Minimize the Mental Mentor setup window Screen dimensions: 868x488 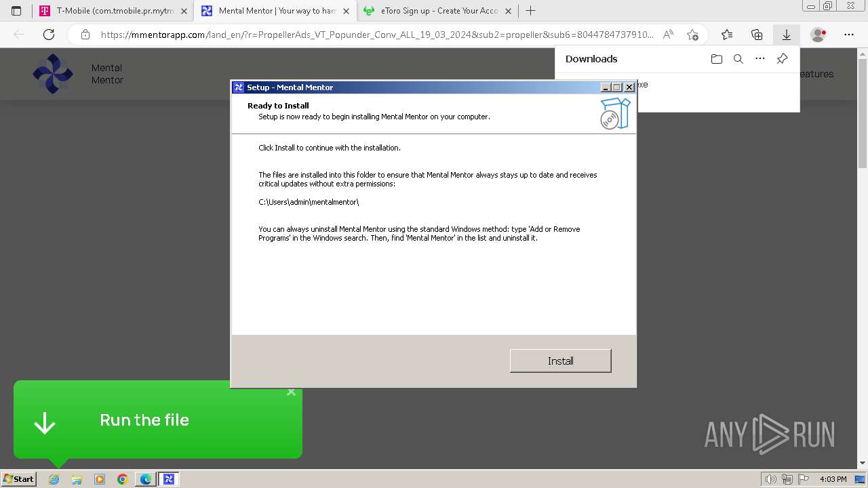(606, 87)
